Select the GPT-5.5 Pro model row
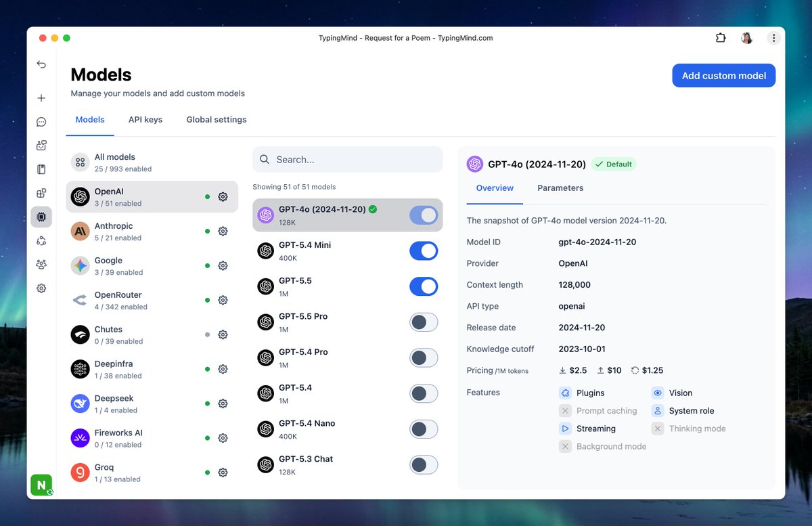Viewport: 812px width, 526px height. point(348,322)
